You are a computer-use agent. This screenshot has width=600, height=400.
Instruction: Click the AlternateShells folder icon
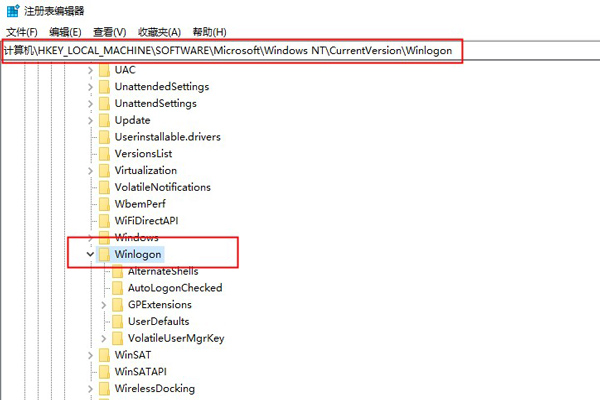117,271
